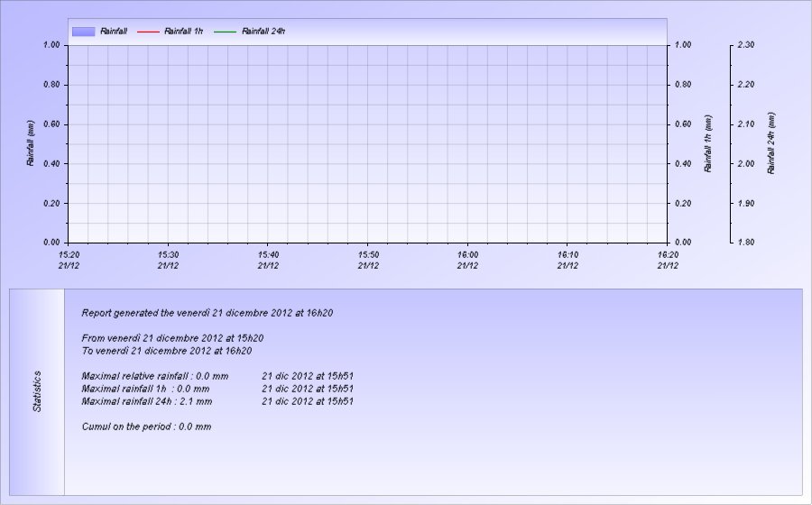Click the 16:10 21/12 time axis label
The height and width of the screenshot is (505, 812).
(x=567, y=261)
